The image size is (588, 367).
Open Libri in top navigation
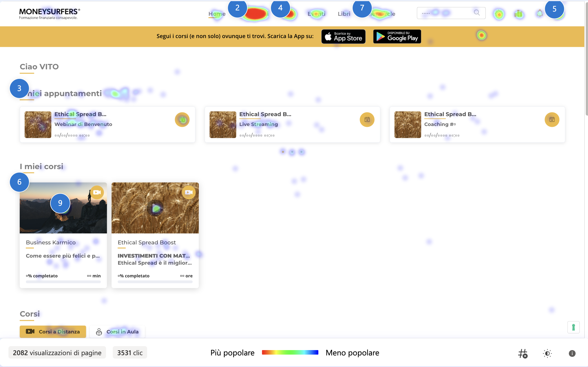click(344, 14)
